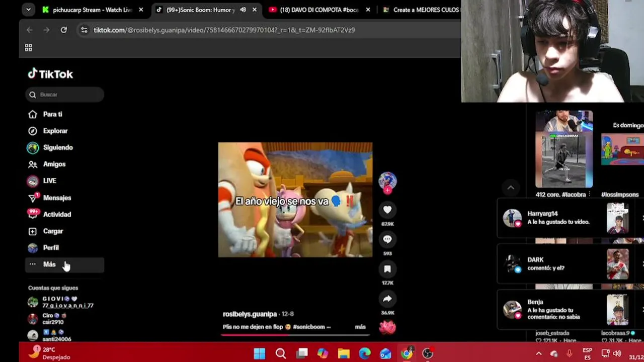Follow the creator via the red plus avatar

pos(387,191)
